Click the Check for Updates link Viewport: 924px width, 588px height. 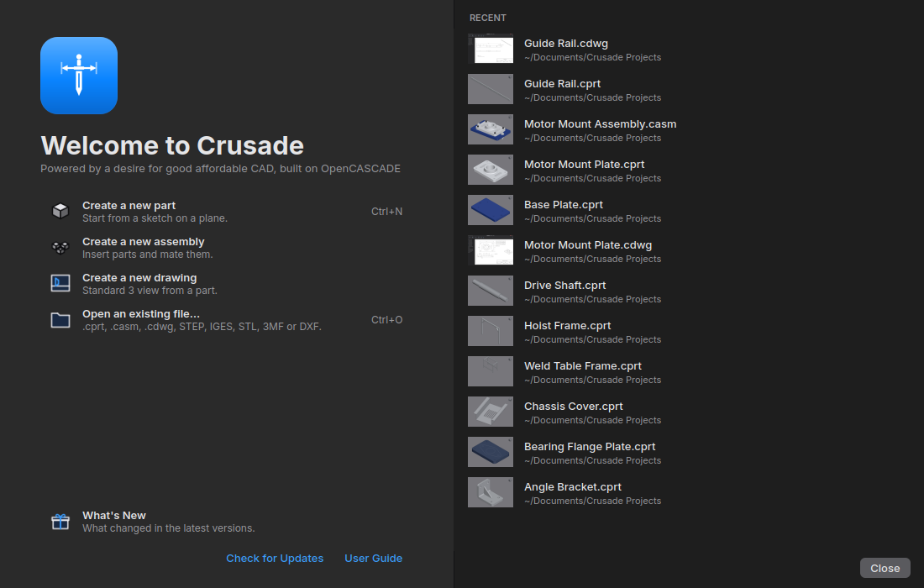coord(275,558)
